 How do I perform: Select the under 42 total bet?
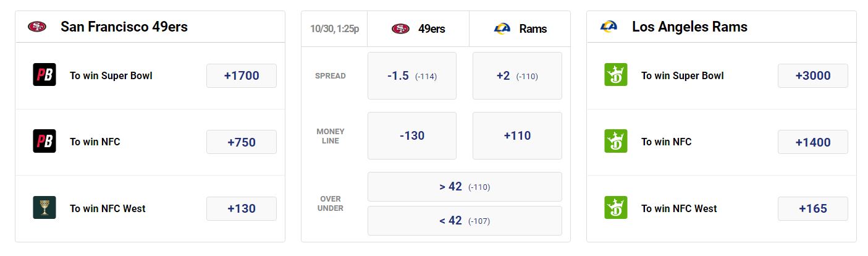(465, 221)
